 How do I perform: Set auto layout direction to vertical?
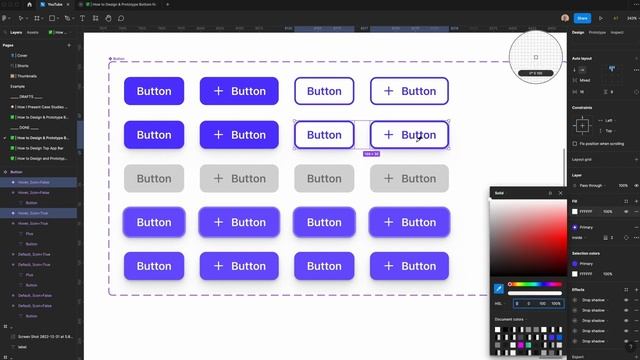575,70
